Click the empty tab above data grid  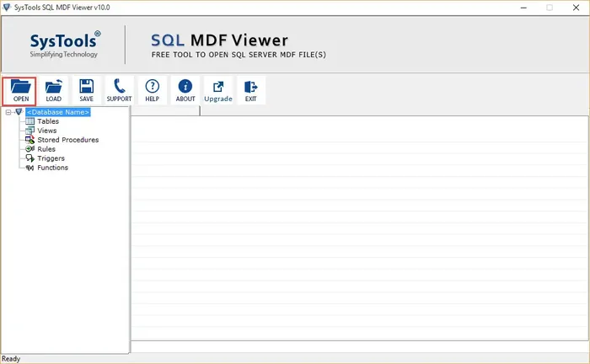pos(165,110)
